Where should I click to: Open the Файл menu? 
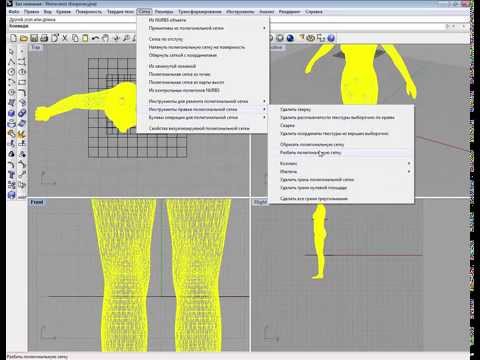[x=14, y=12]
